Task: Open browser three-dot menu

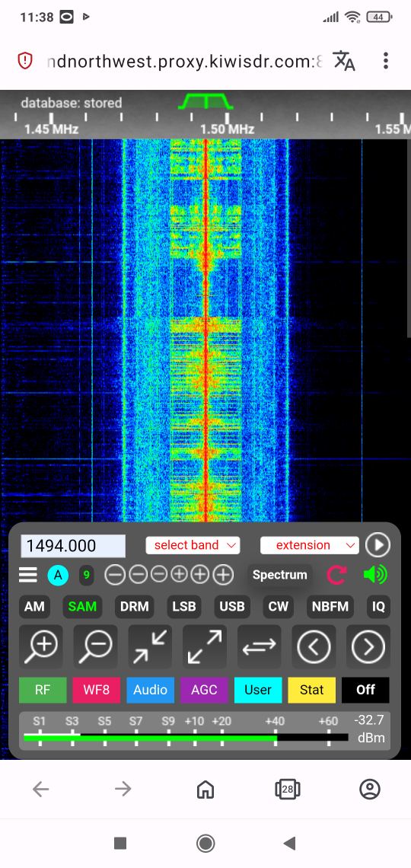Action: pos(386,61)
